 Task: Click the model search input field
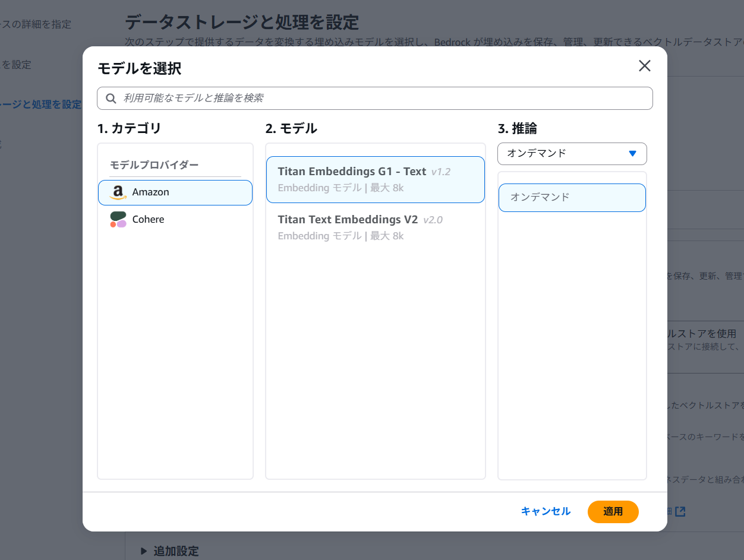(374, 98)
